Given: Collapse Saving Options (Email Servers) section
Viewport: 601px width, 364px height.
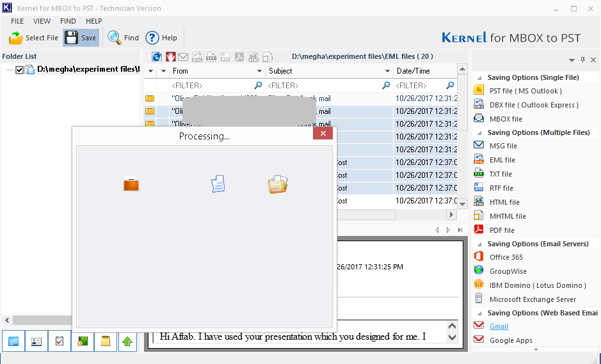Looking at the screenshot, I should tap(479, 244).
